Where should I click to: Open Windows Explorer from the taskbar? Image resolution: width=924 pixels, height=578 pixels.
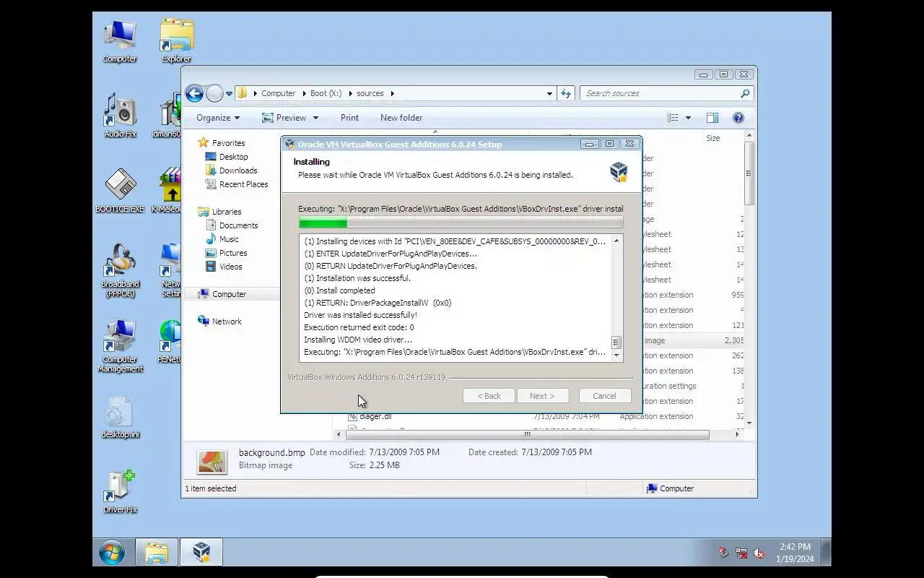pos(157,553)
